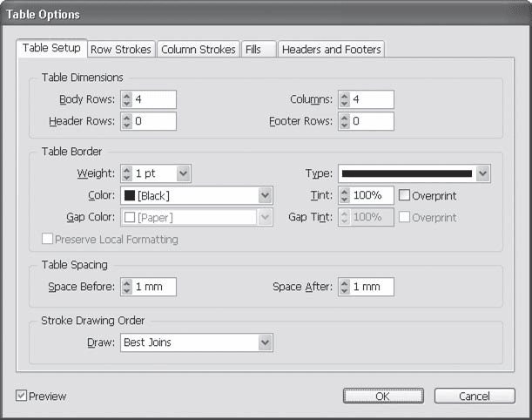The height and width of the screenshot is (420, 532).
Task: Enable the Overprint checkbox beside Tint
Action: click(x=405, y=195)
